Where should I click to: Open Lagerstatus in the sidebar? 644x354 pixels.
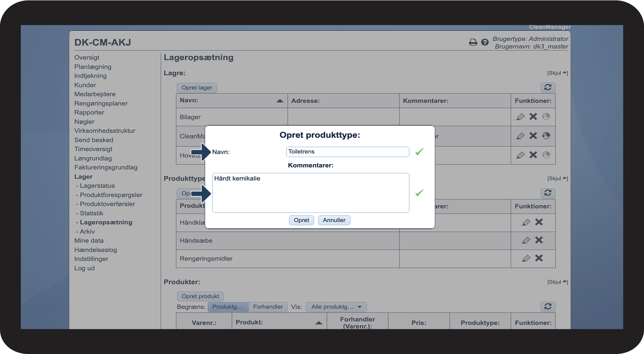tap(97, 186)
